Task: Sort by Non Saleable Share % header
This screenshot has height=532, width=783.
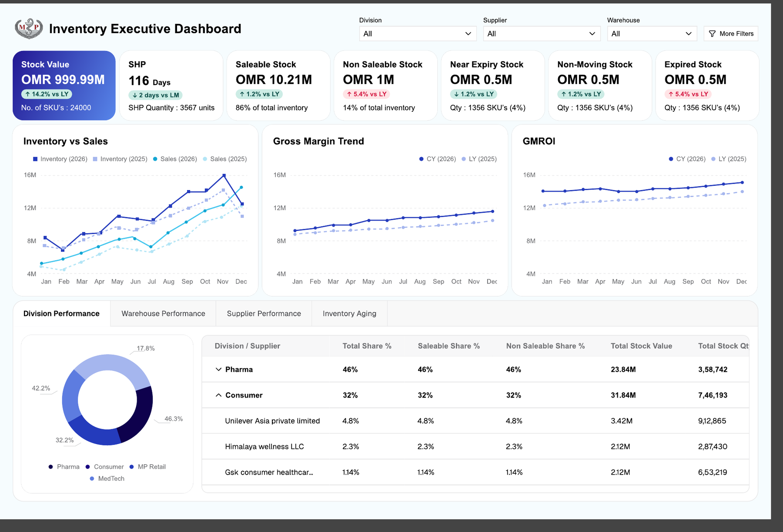Action: pos(545,346)
